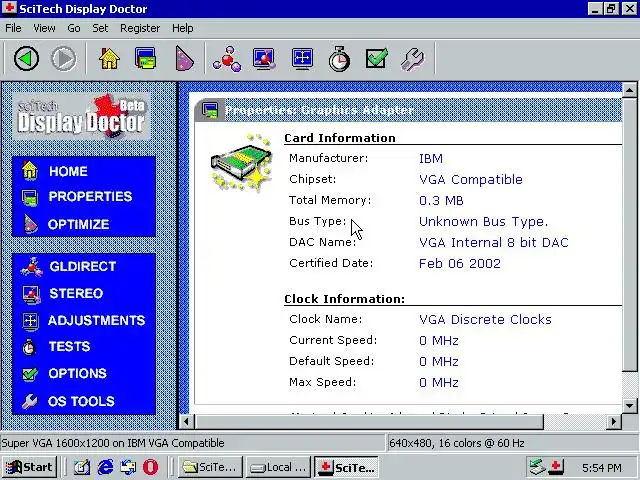The height and width of the screenshot is (480, 640).
Task: Click the card icon beside PROPERTIES in sidebar
Action: click(x=29, y=198)
